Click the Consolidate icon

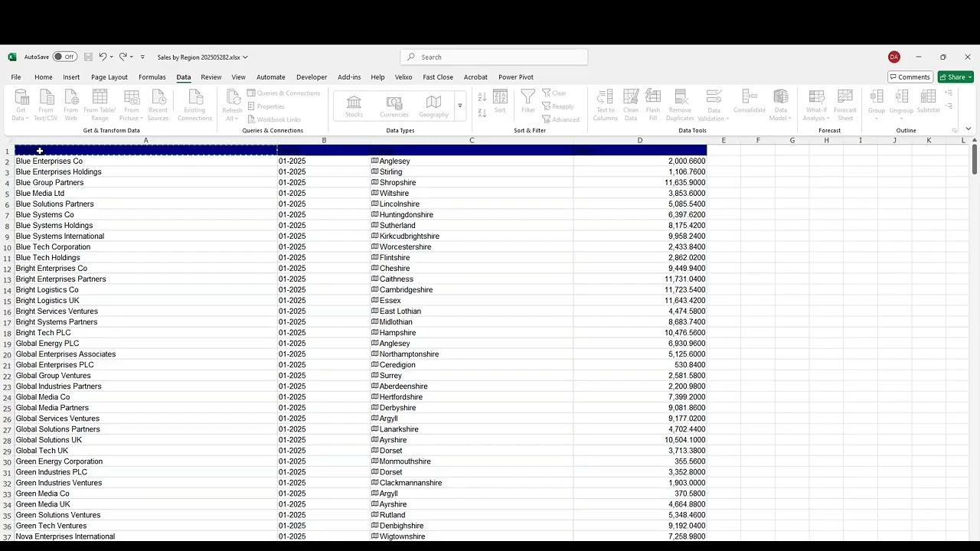tap(750, 101)
